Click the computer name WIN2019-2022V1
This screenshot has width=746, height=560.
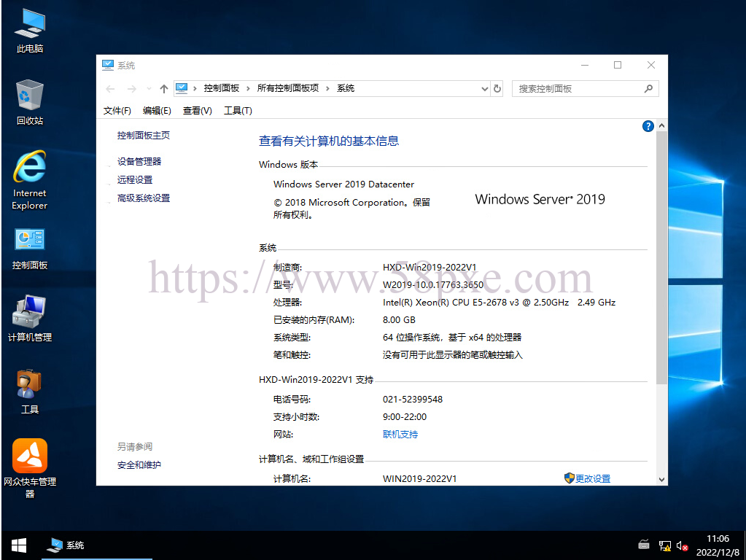pos(419,478)
